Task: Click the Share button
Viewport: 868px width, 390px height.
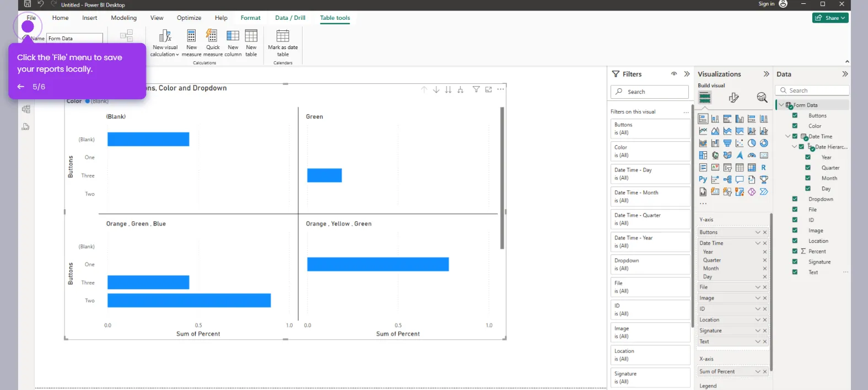Action: 831,18
